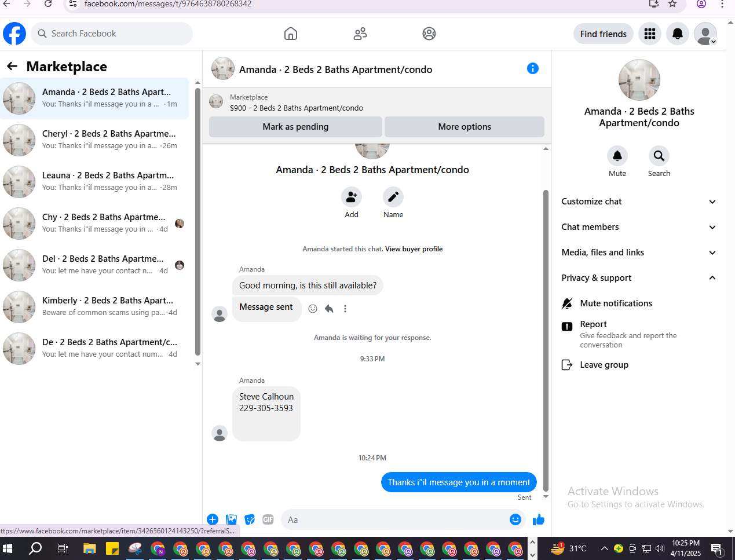Show hidden system tray icons

click(604, 548)
